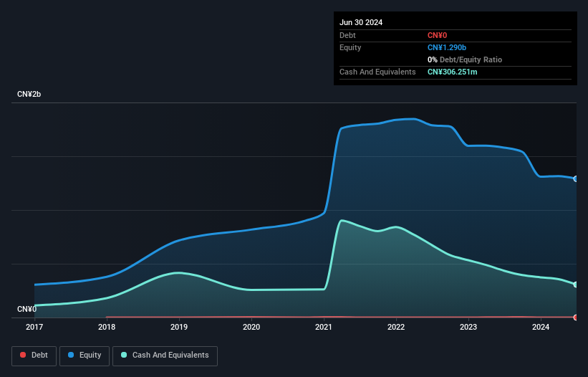
Task: Toggle the Debt series legend button
Action: click(x=34, y=355)
